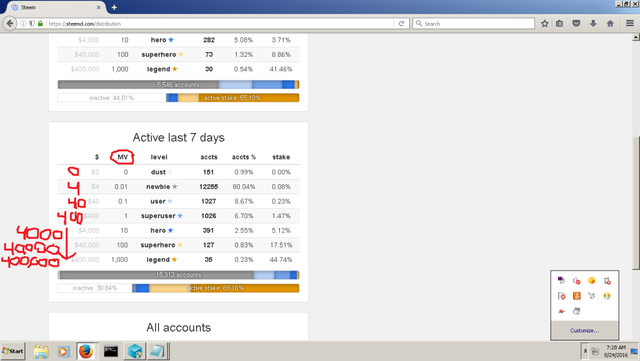Viewport: 640px width, 361px height.
Task: Open site information (i) icon
Action: [x=23, y=24]
